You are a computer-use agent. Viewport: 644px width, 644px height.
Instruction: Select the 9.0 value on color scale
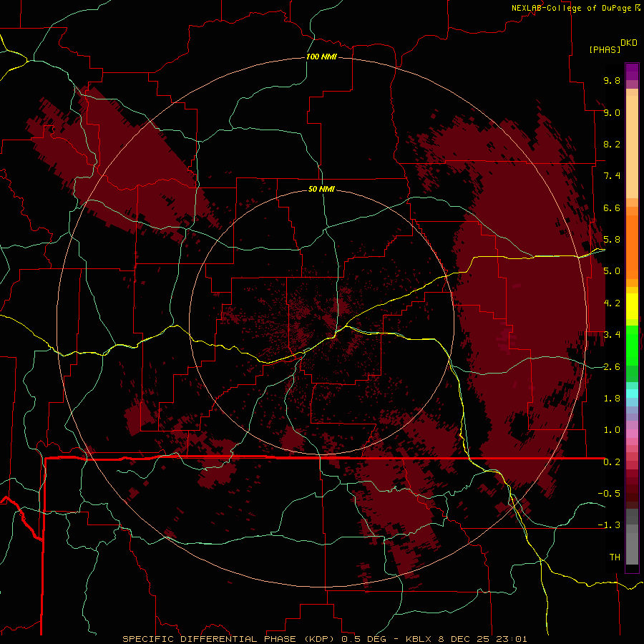tap(612, 112)
